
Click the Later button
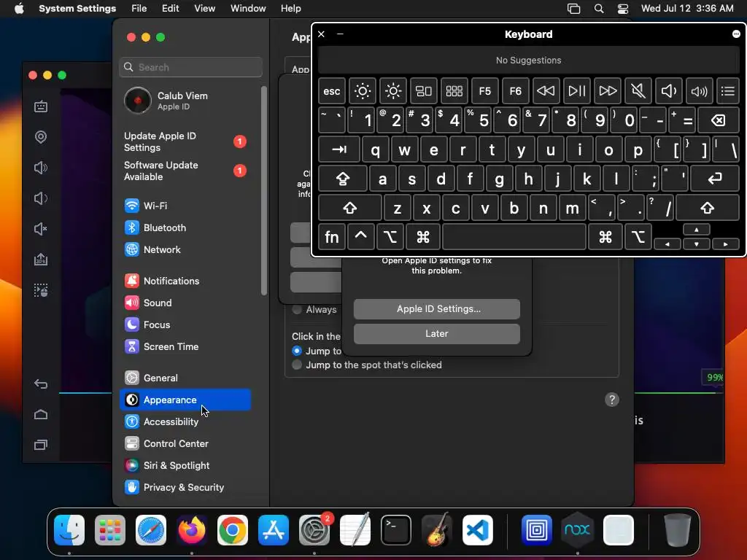click(437, 334)
